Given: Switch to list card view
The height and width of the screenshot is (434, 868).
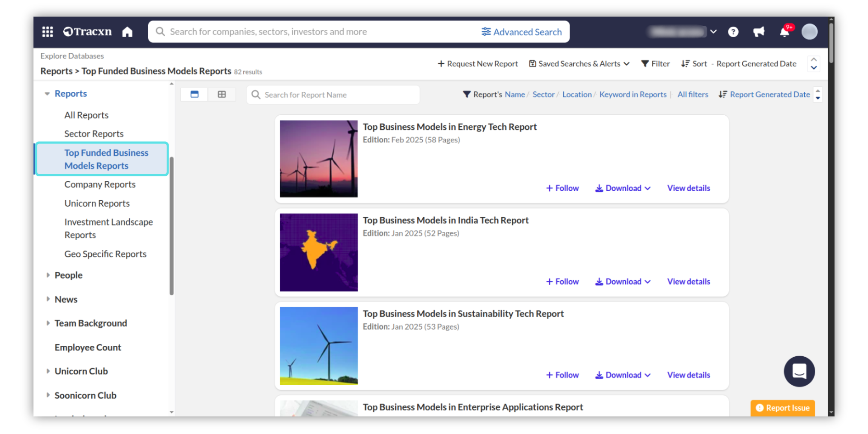Looking at the screenshot, I should pyautogui.click(x=194, y=94).
